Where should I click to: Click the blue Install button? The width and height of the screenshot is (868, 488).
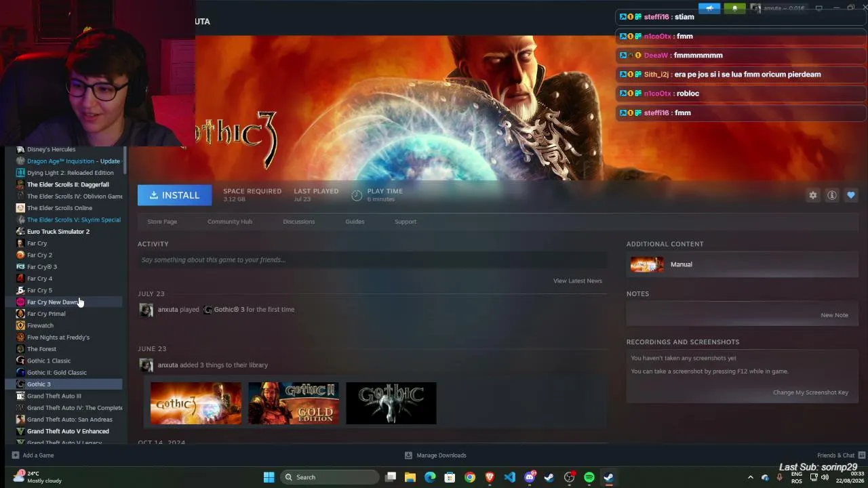point(174,195)
